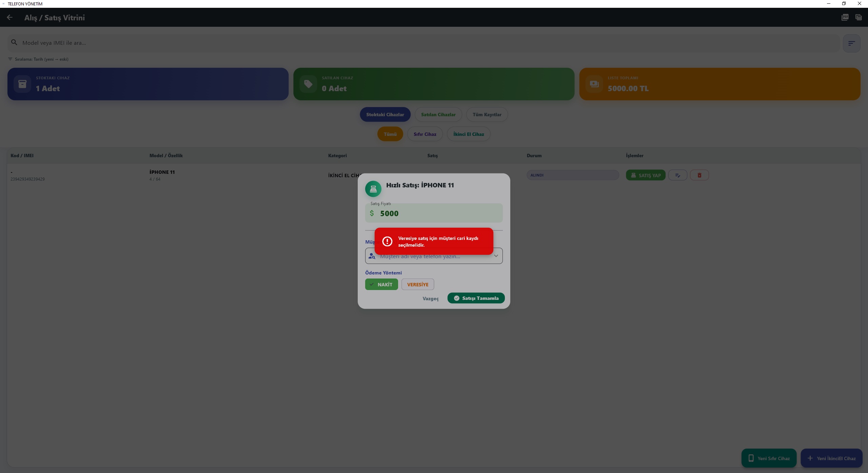
Task: Click the Kod / IMEI column header
Action: tap(22, 156)
